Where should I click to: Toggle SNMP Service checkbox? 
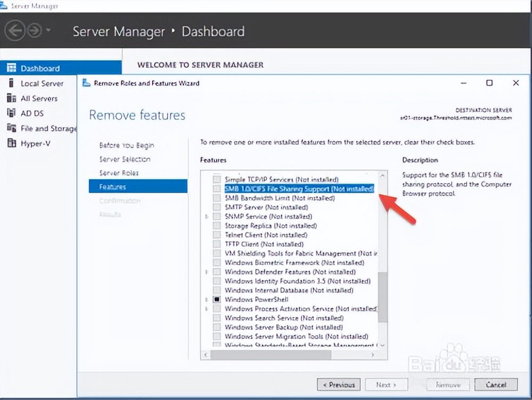[x=217, y=216]
